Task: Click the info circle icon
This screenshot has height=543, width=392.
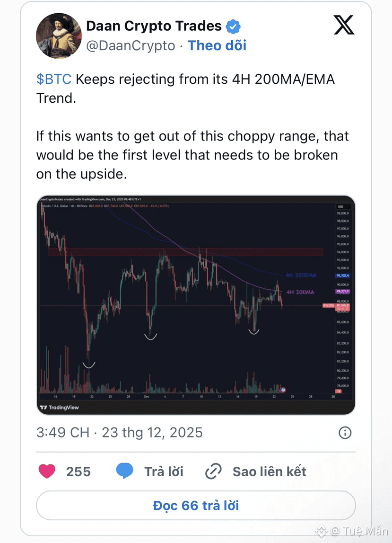Action: click(345, 432)
